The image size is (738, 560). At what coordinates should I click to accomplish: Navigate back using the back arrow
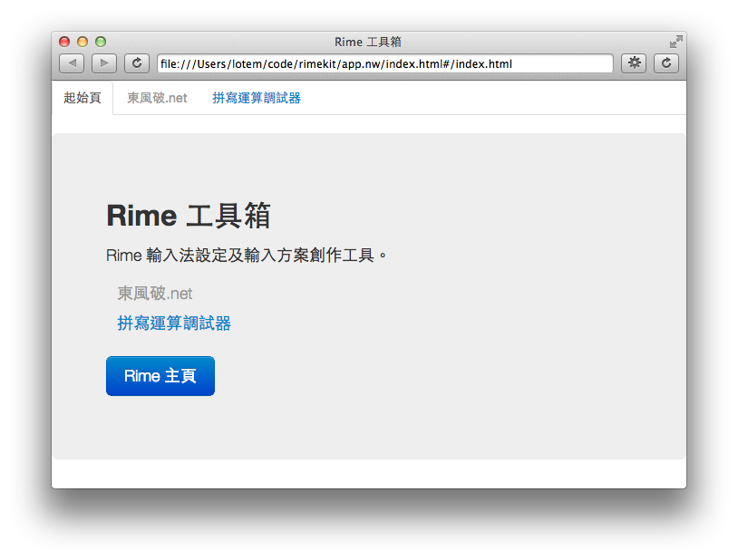(x=72, y=63)
